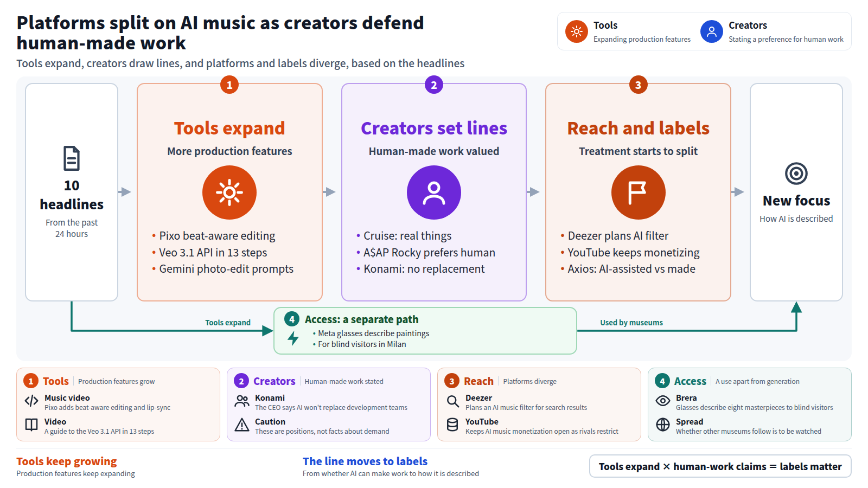Image resolution: width=868 pixels, height=488 pixels.
Task: Click 'A$AP Rocky prefers human' bullet
Action: [x=429, y=253]
